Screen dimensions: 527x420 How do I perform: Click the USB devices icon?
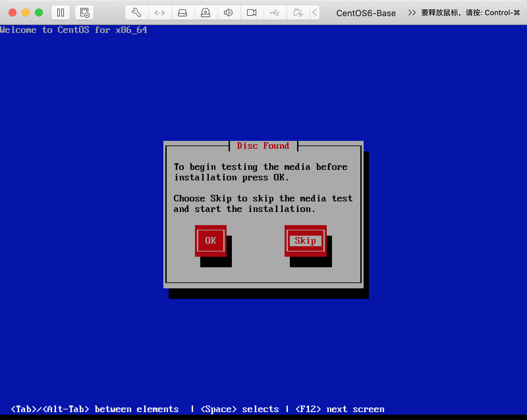coord(275,13)
